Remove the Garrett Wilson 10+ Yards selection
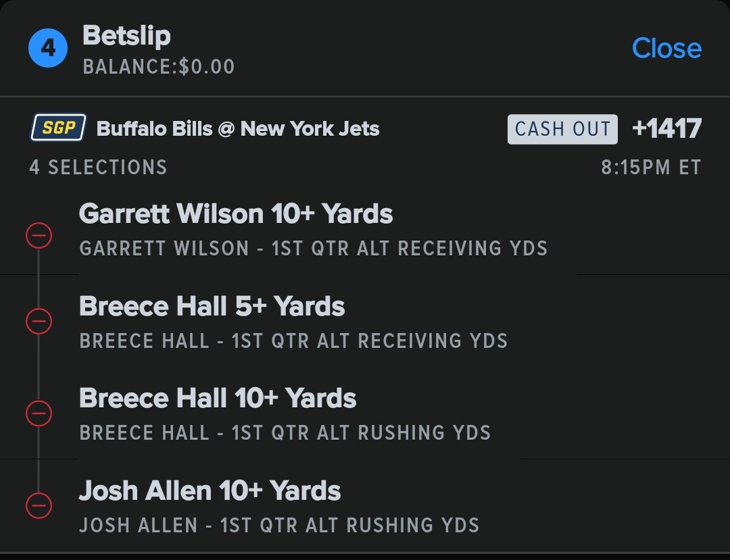This screenshot has height=560, width=730. tap(39, 236)
